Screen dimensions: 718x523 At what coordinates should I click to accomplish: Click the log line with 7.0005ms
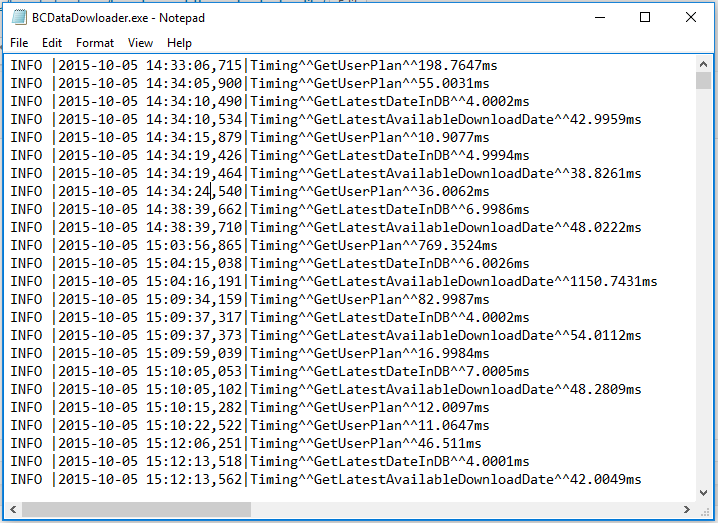[x=270, y=371]
